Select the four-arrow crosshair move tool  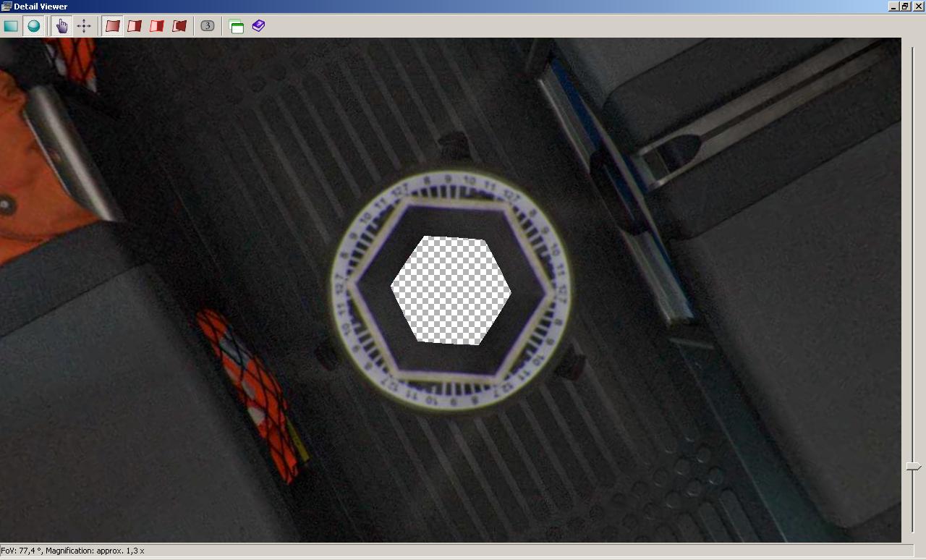[84, 26]
